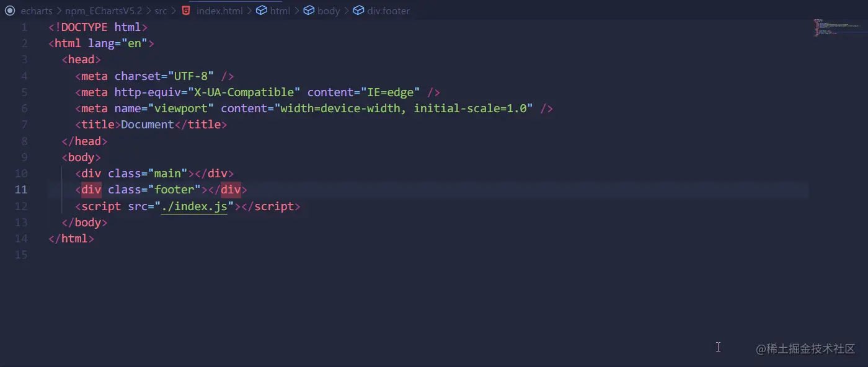Click the cube icon beside html breadcrumb

[x=262, y=11]
